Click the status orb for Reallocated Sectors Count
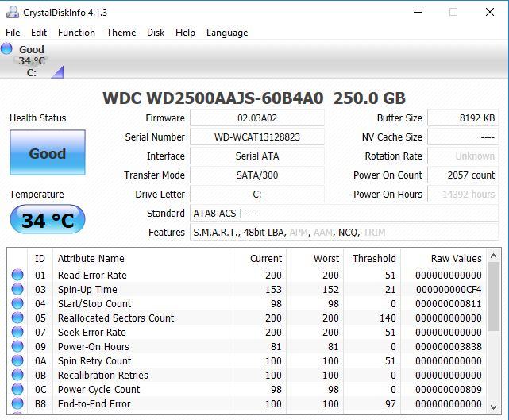 (x=17, y=318)
